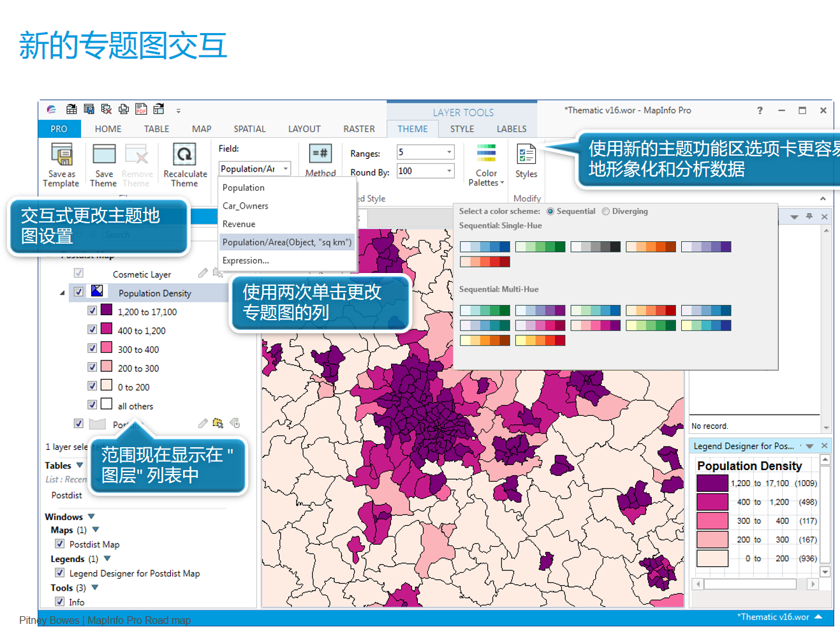Open the Field dropdown showing Population/Ar
Screen dimensions: 840x636
tap(254, 168)
